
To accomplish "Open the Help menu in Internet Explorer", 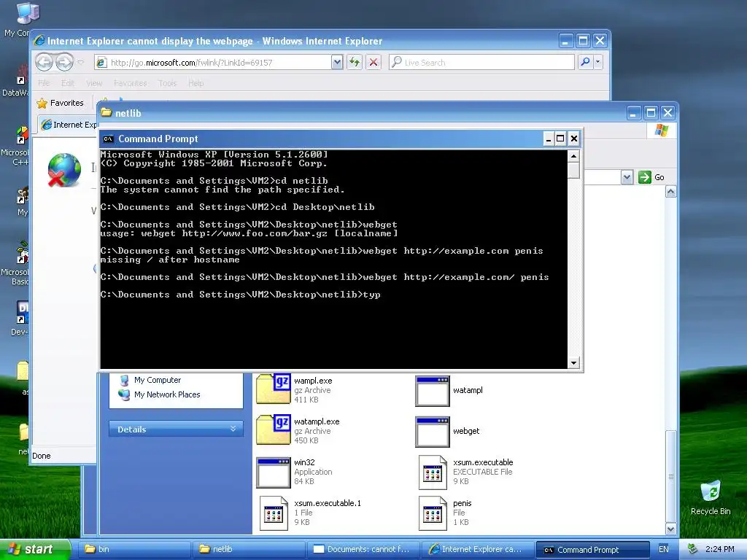I will [x=196, y=83].
